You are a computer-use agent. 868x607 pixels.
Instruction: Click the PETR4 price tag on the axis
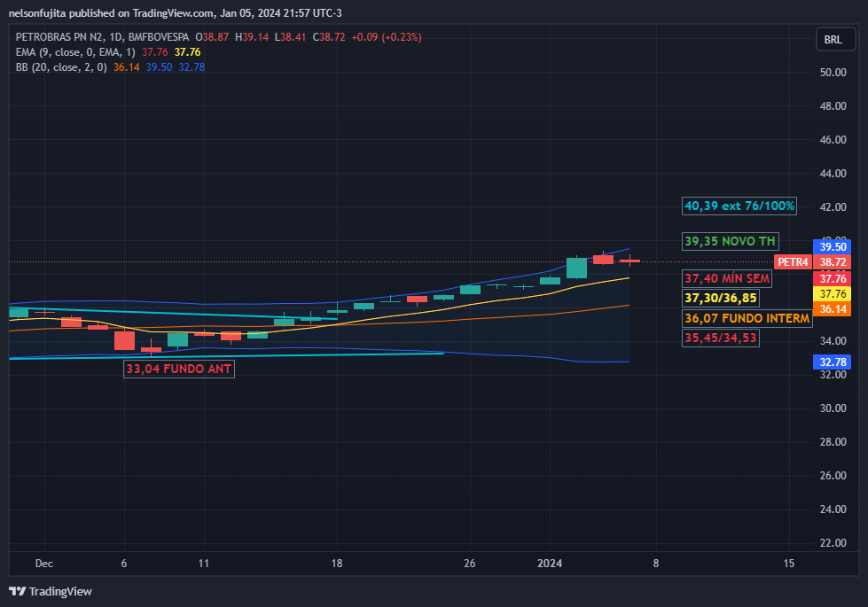pos(793,262)
